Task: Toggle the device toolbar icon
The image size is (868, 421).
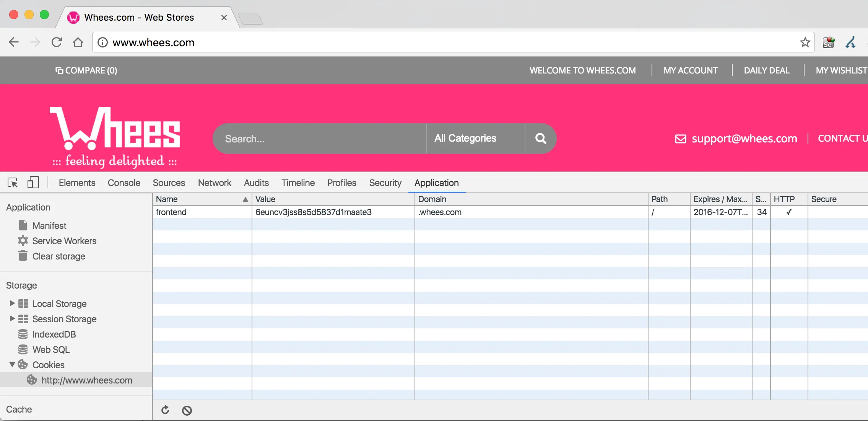Action: tap(33, 183)
